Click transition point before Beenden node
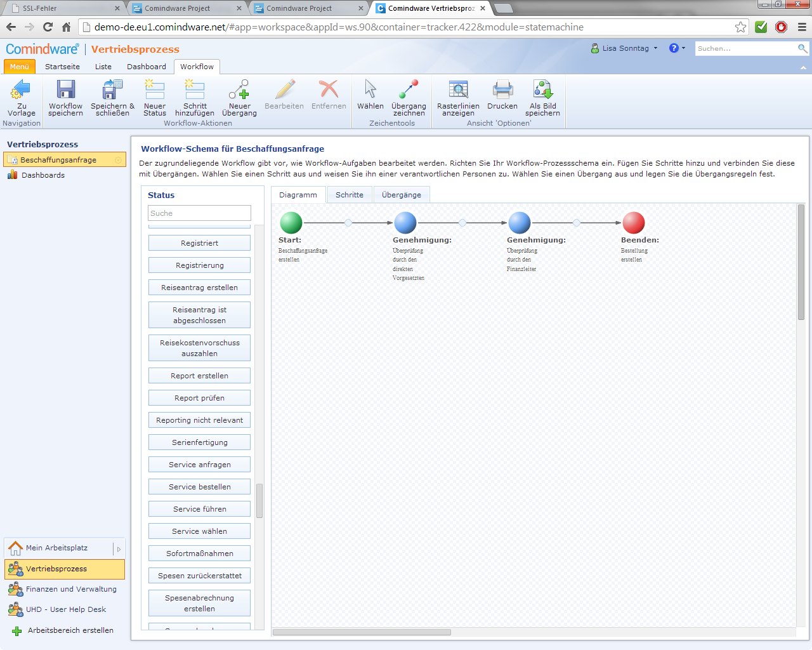The width and height of the screenshot is (812, 650). pyautogui.click(x=577, y=223)
